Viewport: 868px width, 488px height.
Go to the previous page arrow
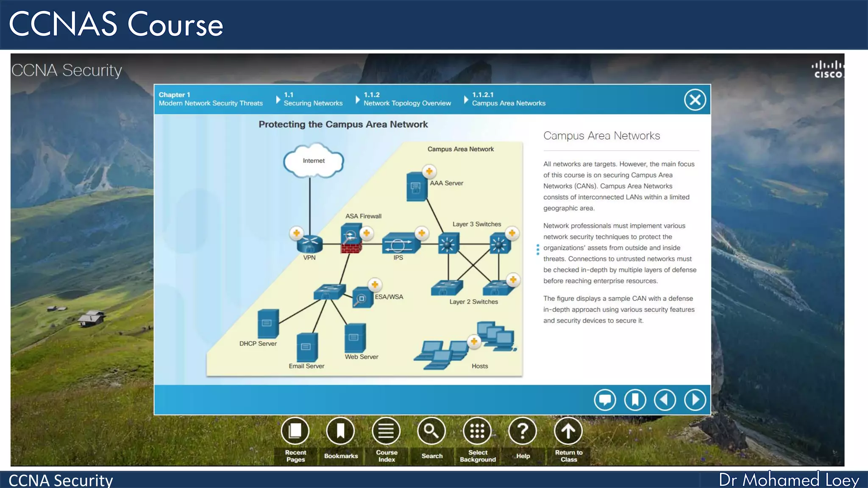(665, 399)
